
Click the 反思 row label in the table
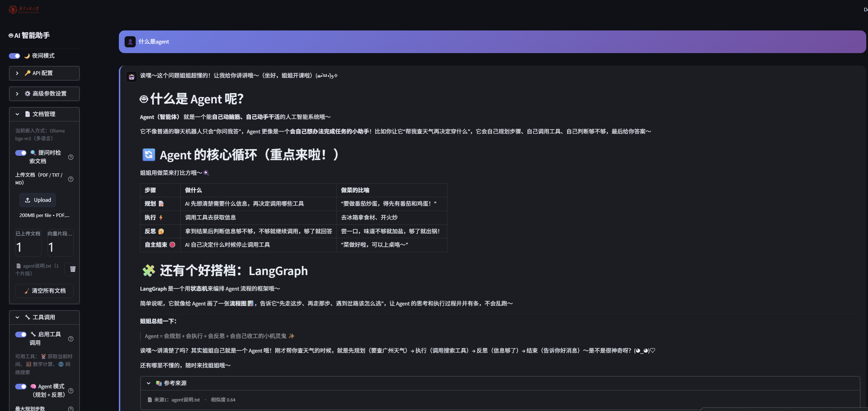(x=154, y=231)
